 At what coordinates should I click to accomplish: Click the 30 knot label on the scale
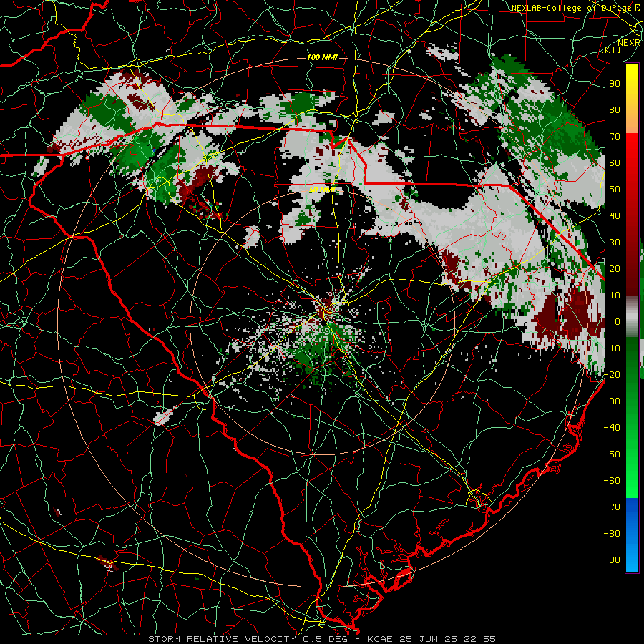615,243
